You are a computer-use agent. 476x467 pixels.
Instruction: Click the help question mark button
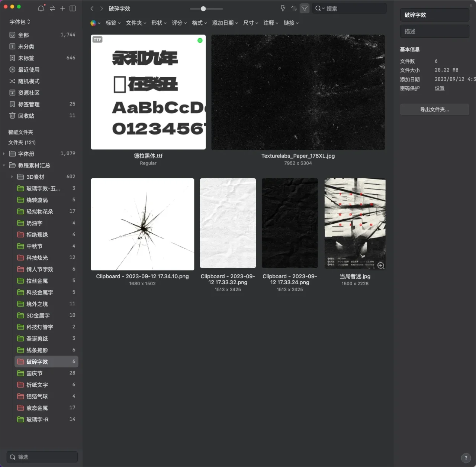pos(466,458)
